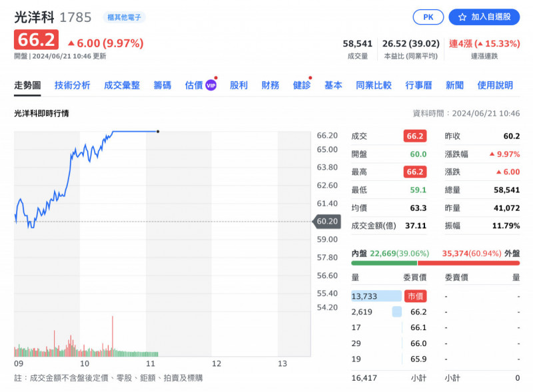
Task: Open the 估價 tab
Action: [194, 85]
